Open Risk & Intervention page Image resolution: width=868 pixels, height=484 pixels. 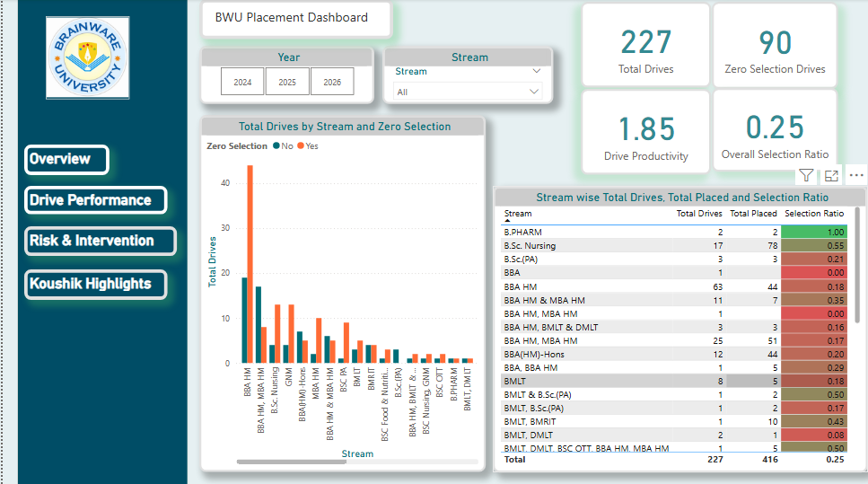[x=101, y=241]
